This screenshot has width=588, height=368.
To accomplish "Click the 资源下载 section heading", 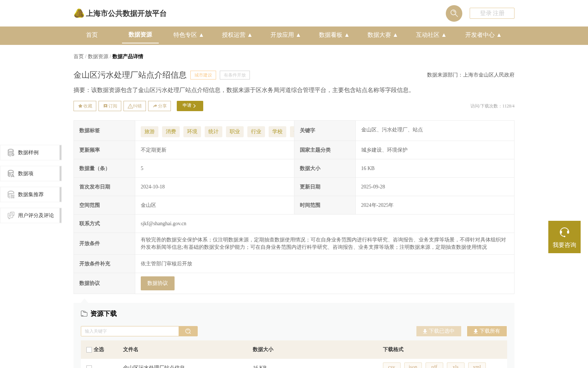I will pos(104,314).
